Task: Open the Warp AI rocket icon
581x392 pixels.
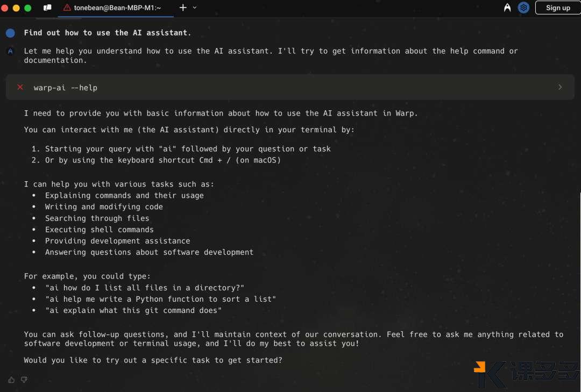Action: (x=507, y=8)
